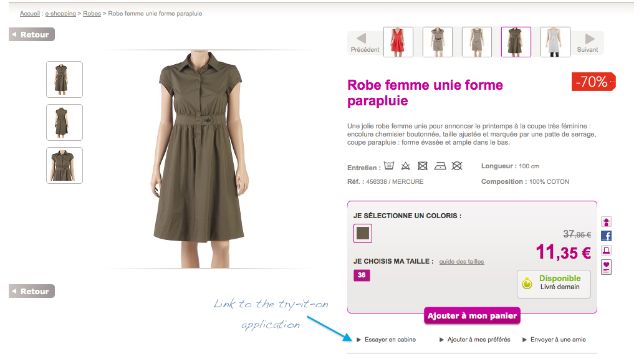Image resolution: width=644 pixels, height=359 pixels.
Task: Select size 36
Action: [x=362, y=275]
